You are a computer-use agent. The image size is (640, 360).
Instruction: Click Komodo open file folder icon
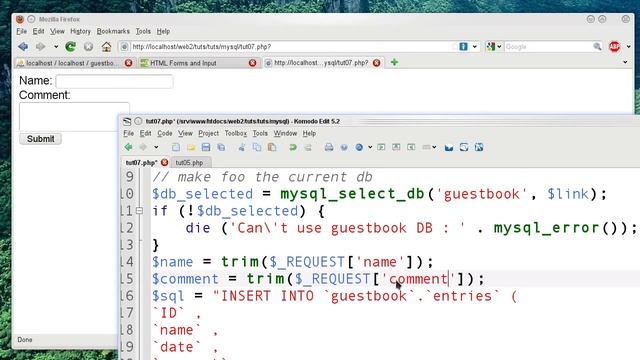[x=191, y=147]
